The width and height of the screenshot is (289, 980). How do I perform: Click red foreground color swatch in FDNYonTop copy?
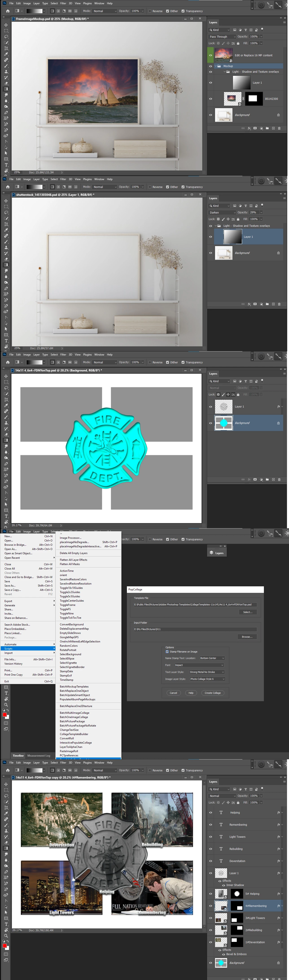tap(4, 945)
